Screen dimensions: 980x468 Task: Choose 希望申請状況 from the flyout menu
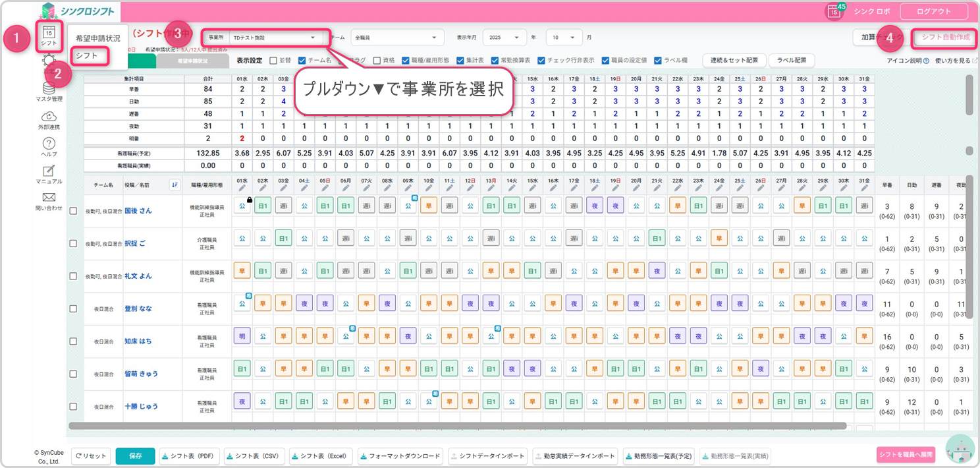pyautogui.click(x=97, y=38)
